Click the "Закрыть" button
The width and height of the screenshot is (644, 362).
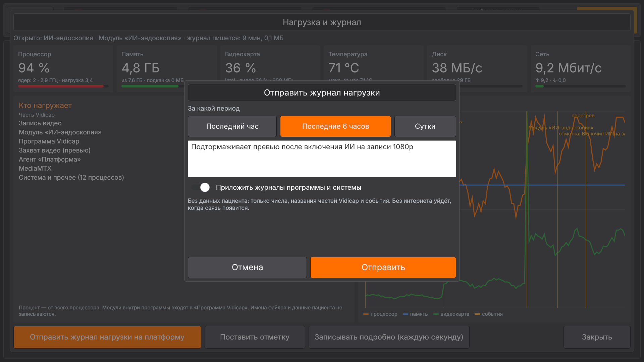[x=597, y=337]
